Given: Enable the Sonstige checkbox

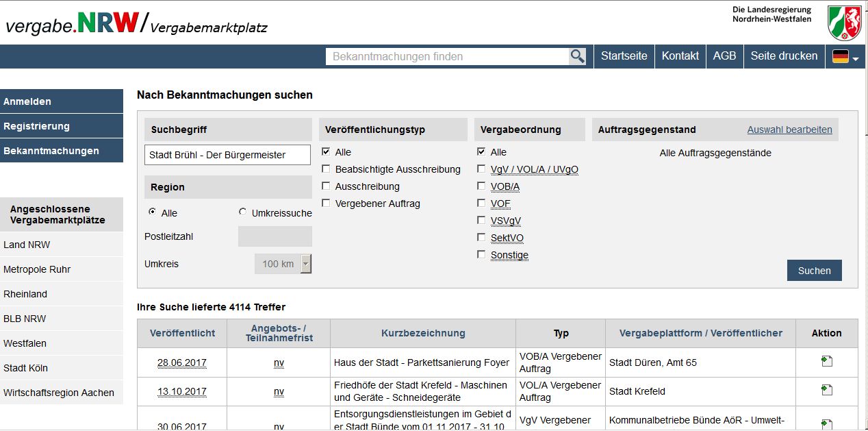Looking at the screenshot, I should [482, 254].
